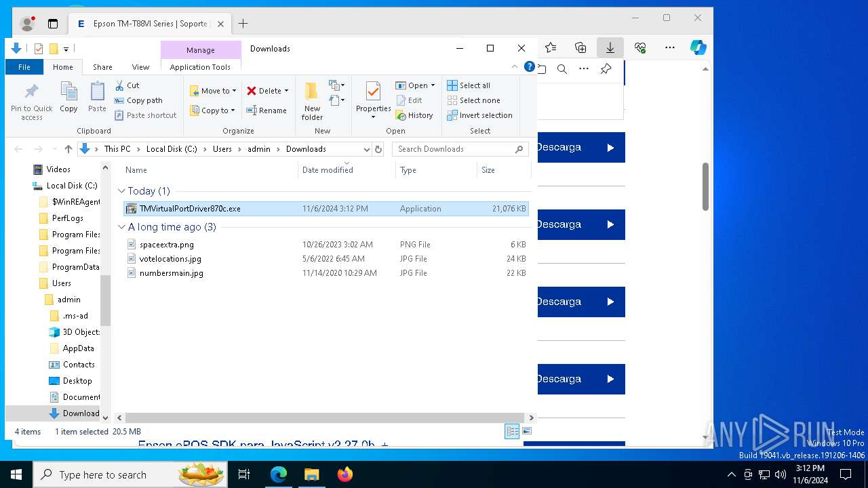Create a New folder
This screenshot has height=488, width=868.
pyautogui.click(x=312, y=101)
